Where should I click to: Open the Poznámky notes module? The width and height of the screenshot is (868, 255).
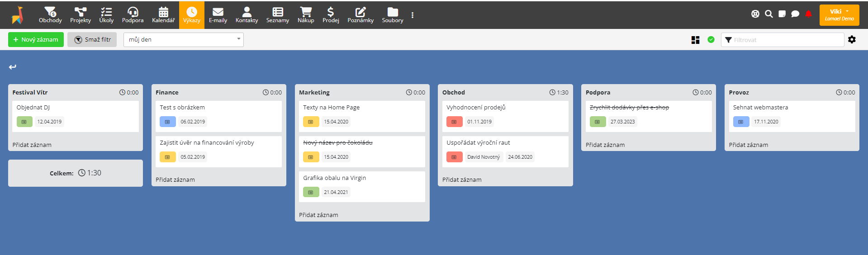(360, 15)
